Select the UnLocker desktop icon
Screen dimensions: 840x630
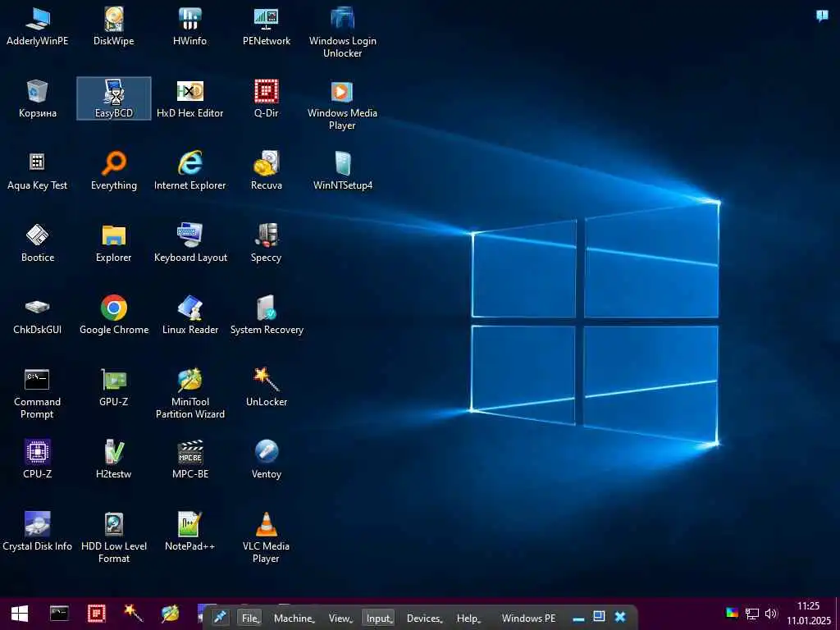click(267, 388)
